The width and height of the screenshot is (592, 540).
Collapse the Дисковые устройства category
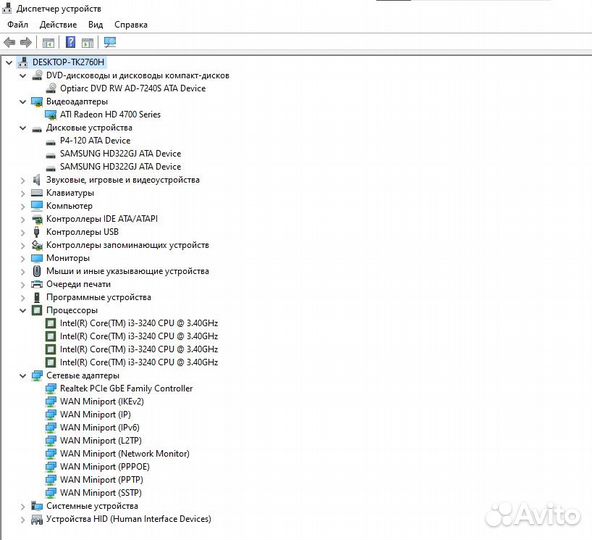coord(23,128)
